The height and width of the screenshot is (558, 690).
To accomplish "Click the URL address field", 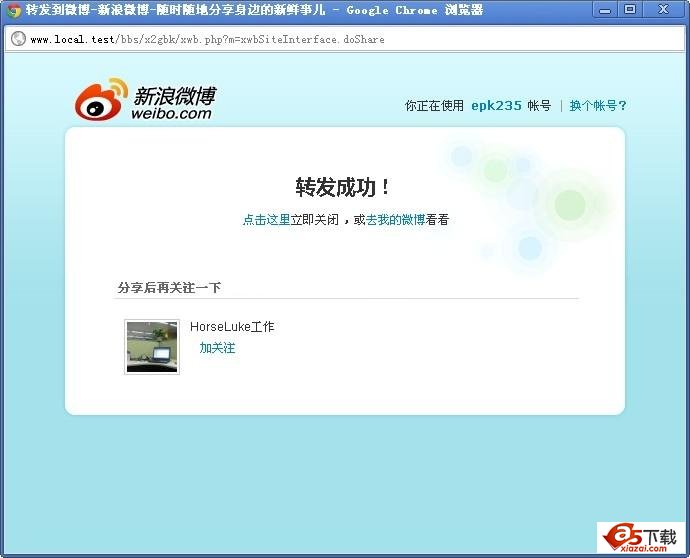I will [x=345, y=39].
